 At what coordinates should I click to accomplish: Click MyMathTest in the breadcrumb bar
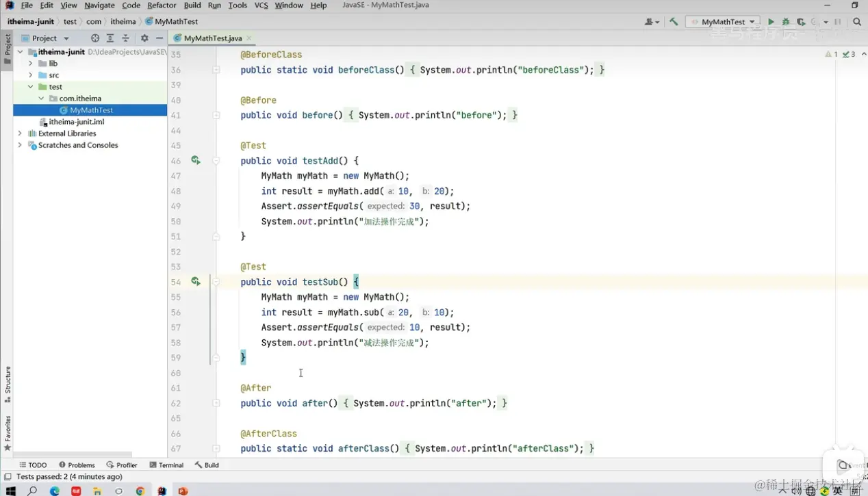172,22
